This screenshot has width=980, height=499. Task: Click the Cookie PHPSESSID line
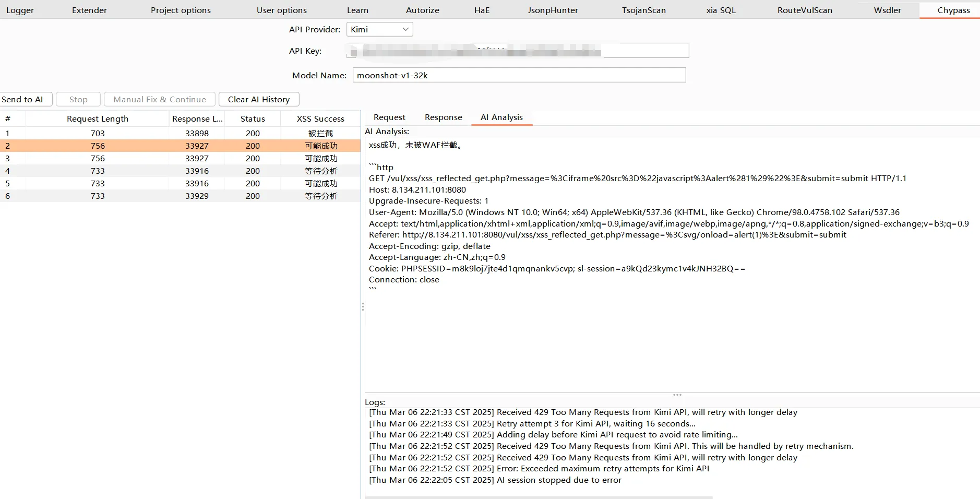pos(557,269)
